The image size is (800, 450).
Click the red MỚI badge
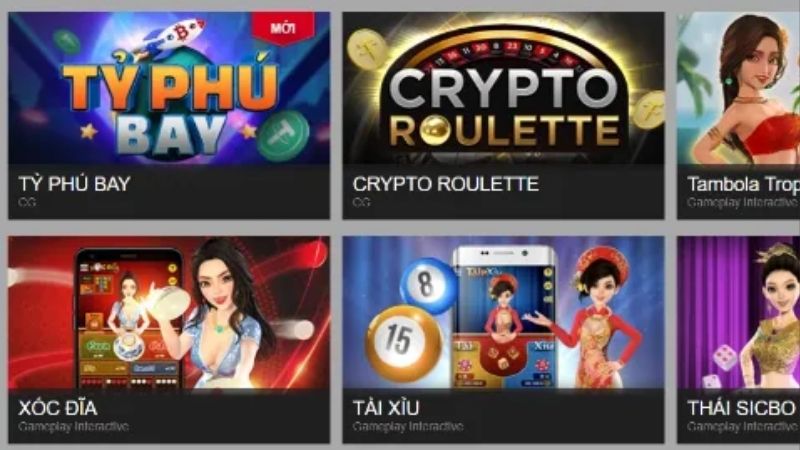point(283,28)
